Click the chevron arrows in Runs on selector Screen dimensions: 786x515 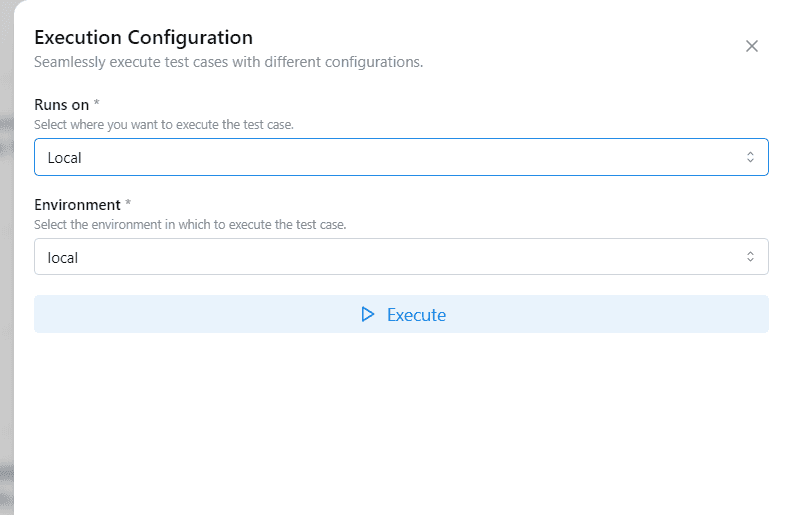(x=750, y=157)
